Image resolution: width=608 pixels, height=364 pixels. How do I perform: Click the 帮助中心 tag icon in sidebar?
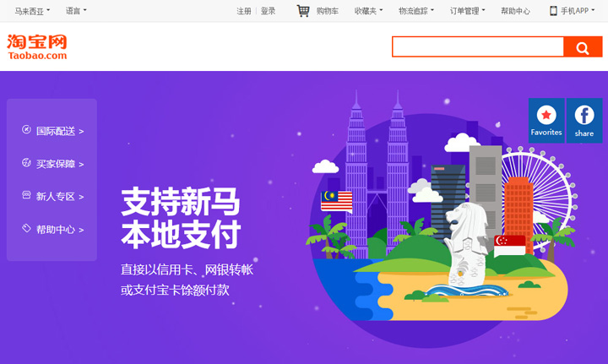[26, 228]
